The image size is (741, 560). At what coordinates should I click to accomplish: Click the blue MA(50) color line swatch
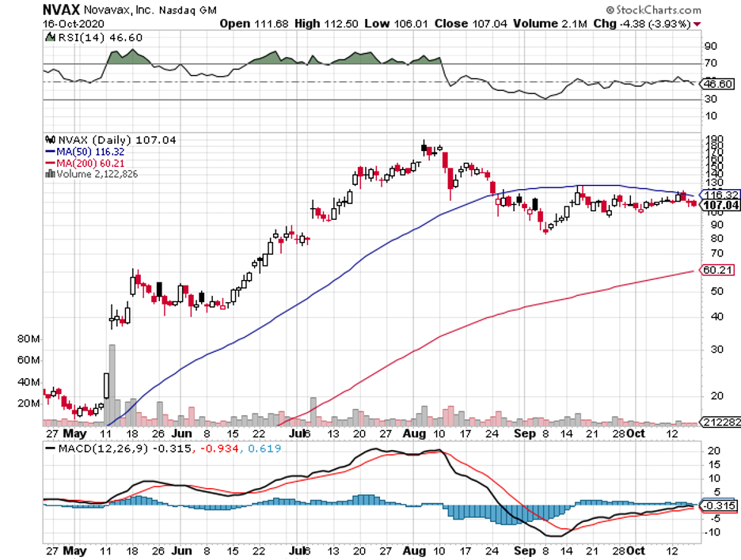[50, 151]
